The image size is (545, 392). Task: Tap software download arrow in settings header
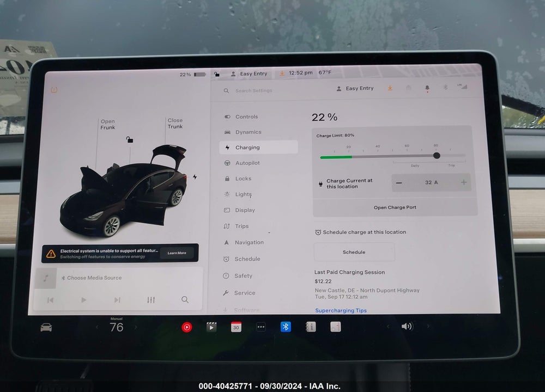tap(390, 88)
